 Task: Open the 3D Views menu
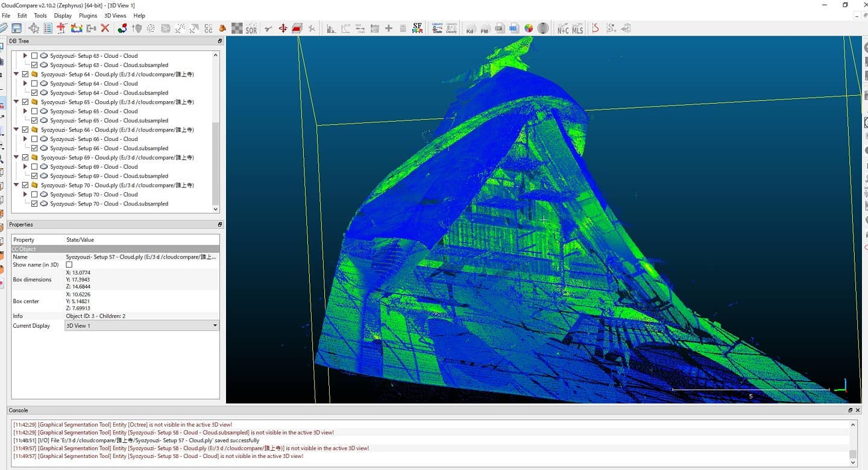pyautogui.click(x=115, y=16)
